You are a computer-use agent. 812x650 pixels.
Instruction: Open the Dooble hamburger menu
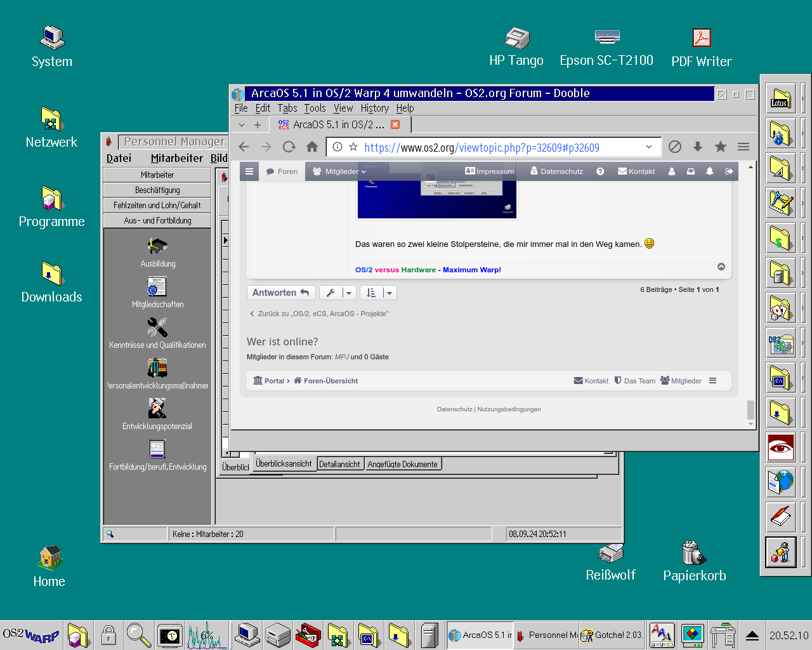click(743, 147)
